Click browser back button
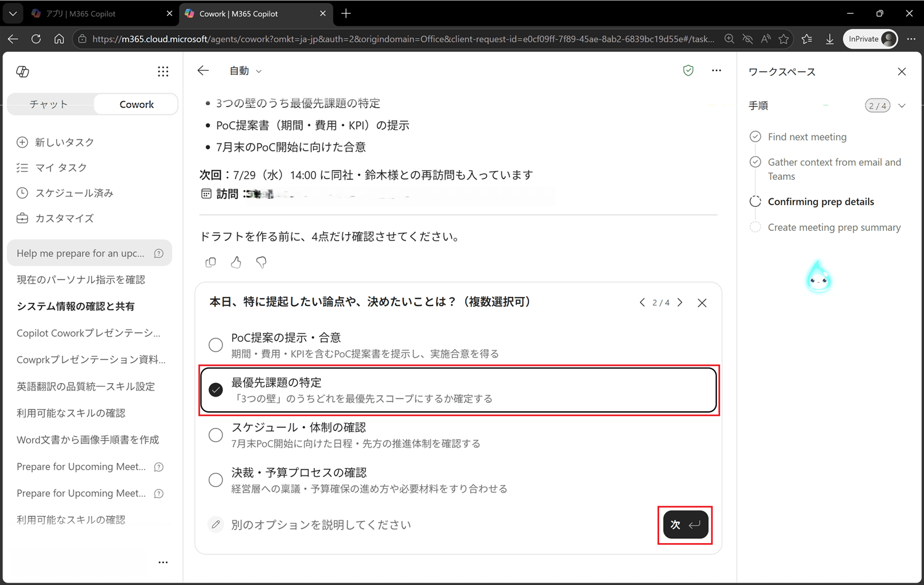This screenshot has width=924, height=585. [x=13, y=39]
